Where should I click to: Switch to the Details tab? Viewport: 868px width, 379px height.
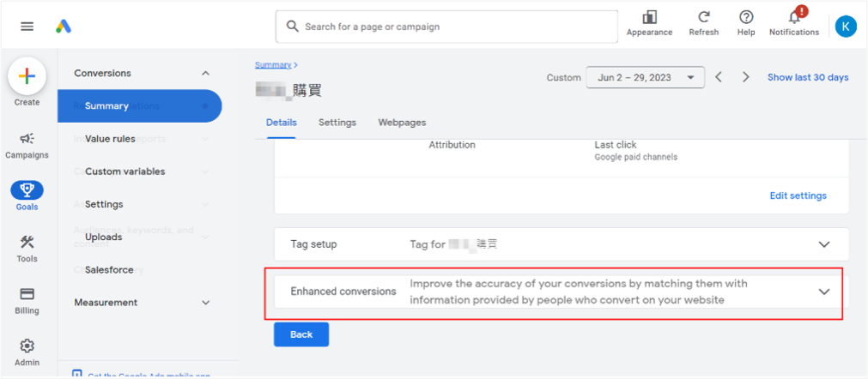282,123
